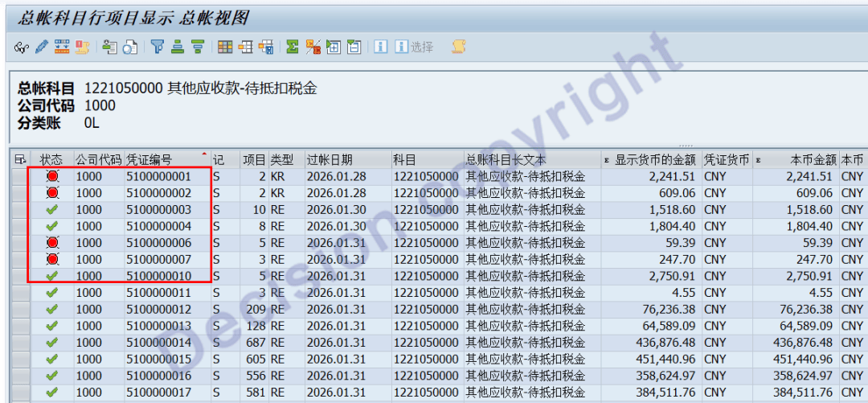This screenshot has width=868, height=403.
Task: Click item number 209
Action: tap(257, 309)
